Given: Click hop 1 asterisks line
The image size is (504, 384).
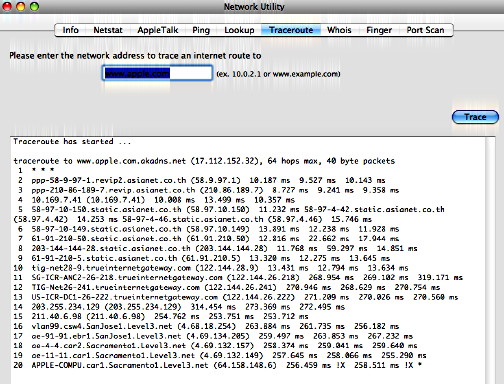Looking at the screenshot, I should (x=36, y=171).
